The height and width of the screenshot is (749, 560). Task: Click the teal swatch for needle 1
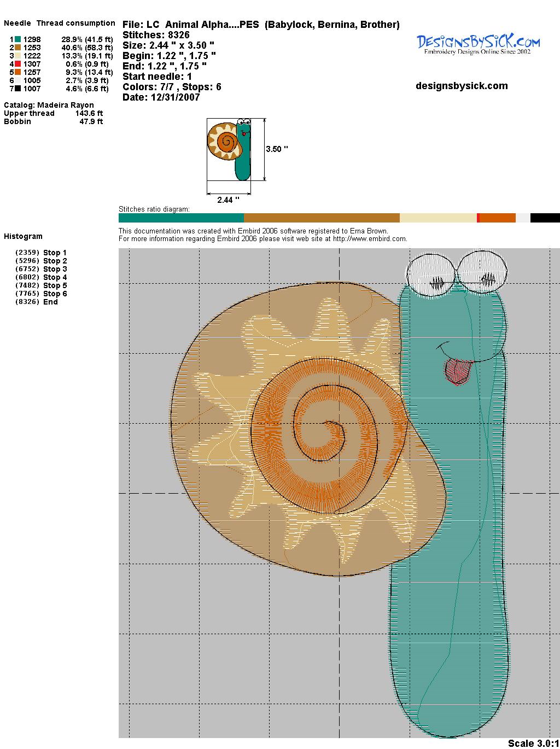18,39
